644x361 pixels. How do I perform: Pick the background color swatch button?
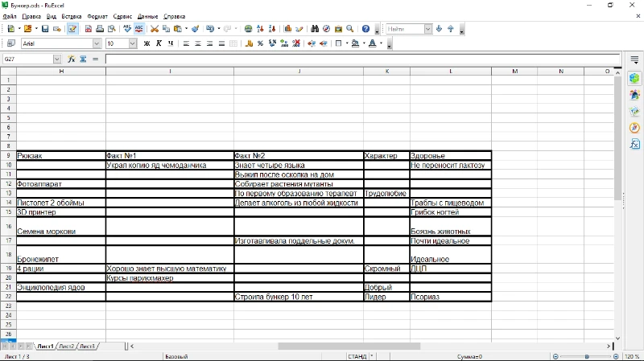(355, 43)
